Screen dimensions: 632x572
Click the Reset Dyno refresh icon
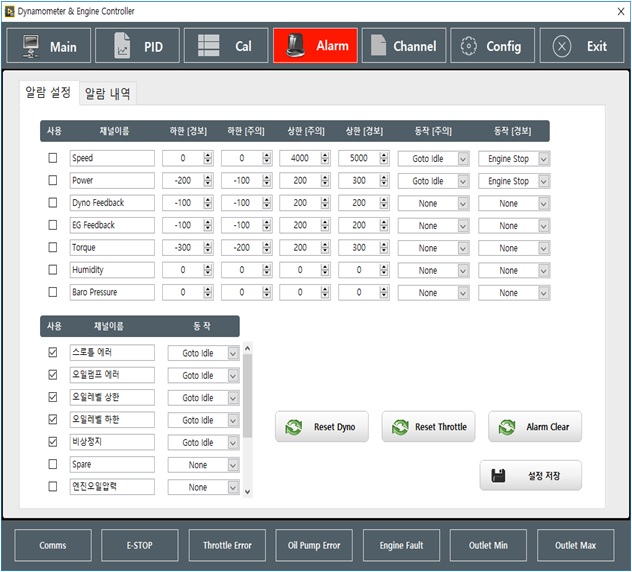(x=293, y=427)
